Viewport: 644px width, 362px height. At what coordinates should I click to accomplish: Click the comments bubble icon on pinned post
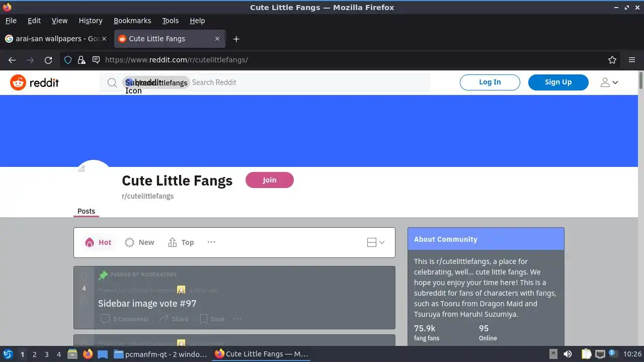[x=105, y=319]
